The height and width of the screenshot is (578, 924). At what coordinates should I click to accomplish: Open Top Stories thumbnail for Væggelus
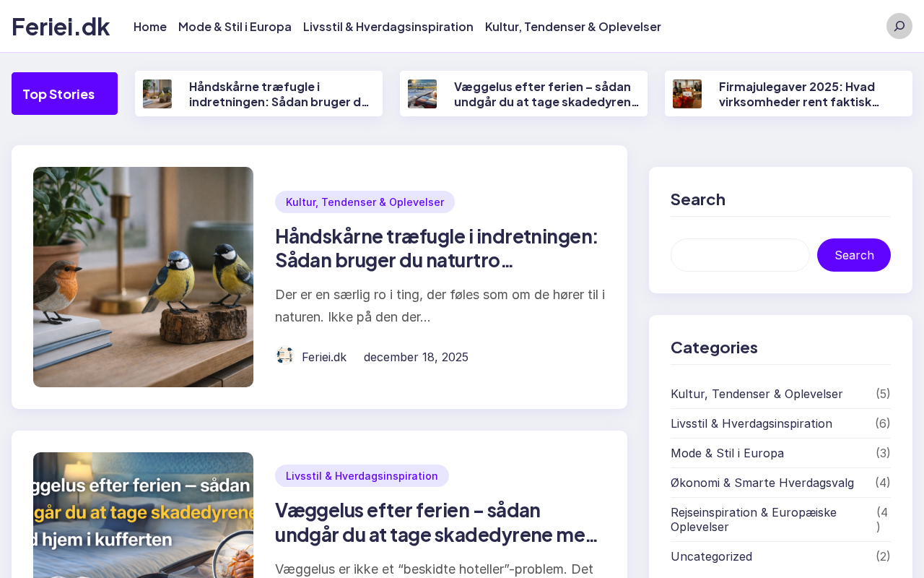422,94
